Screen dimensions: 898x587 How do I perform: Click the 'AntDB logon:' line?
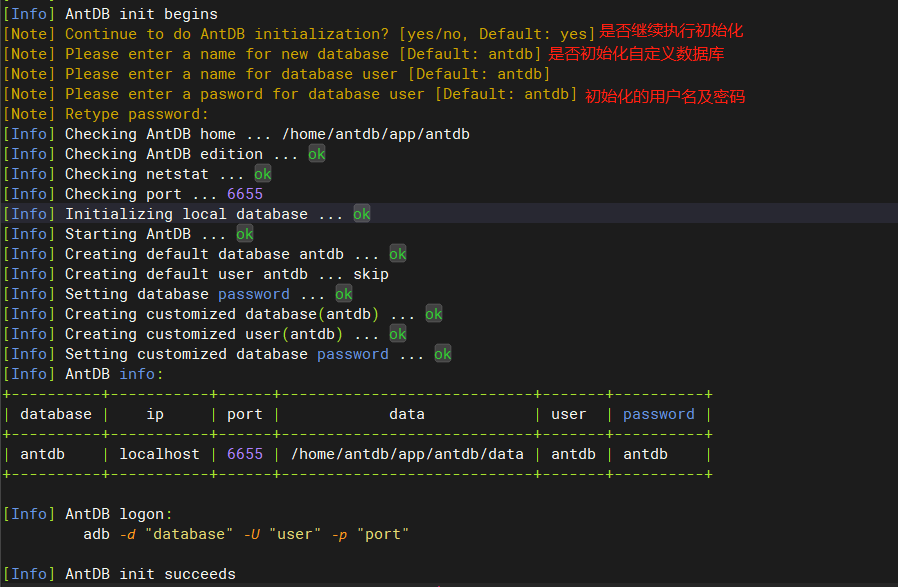88,514
